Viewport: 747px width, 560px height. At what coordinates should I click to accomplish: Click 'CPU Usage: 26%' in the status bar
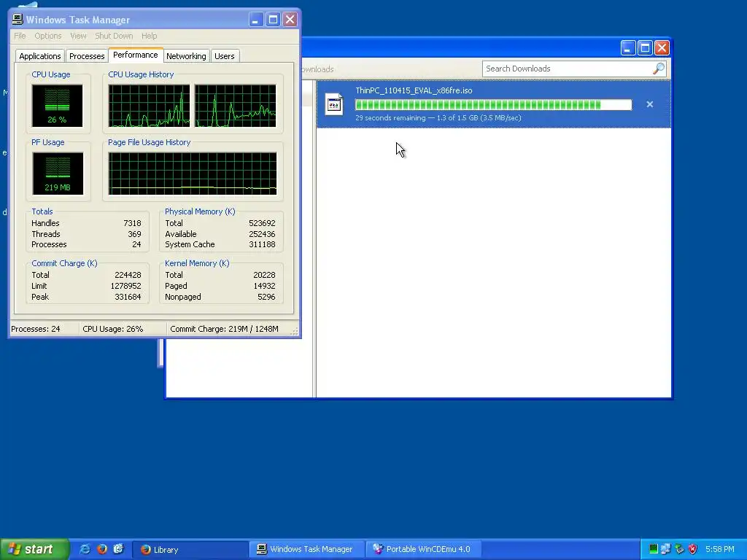point(113,329)
